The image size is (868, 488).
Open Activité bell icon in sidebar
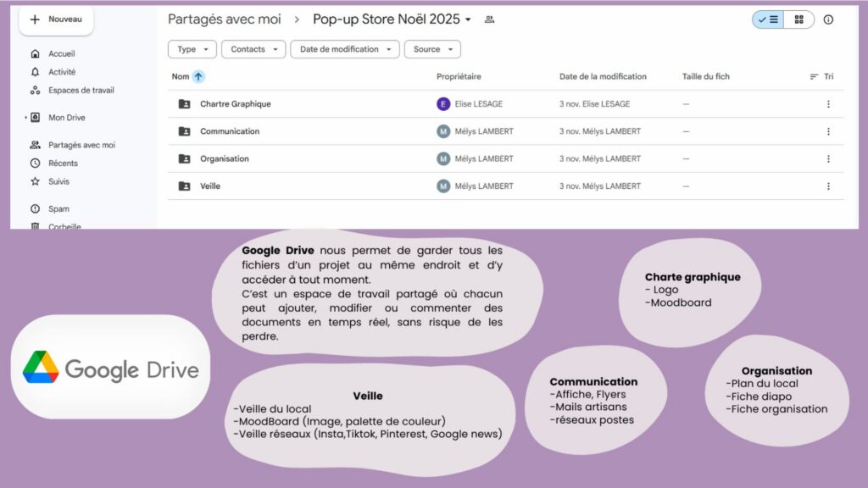tap(35, 72)
